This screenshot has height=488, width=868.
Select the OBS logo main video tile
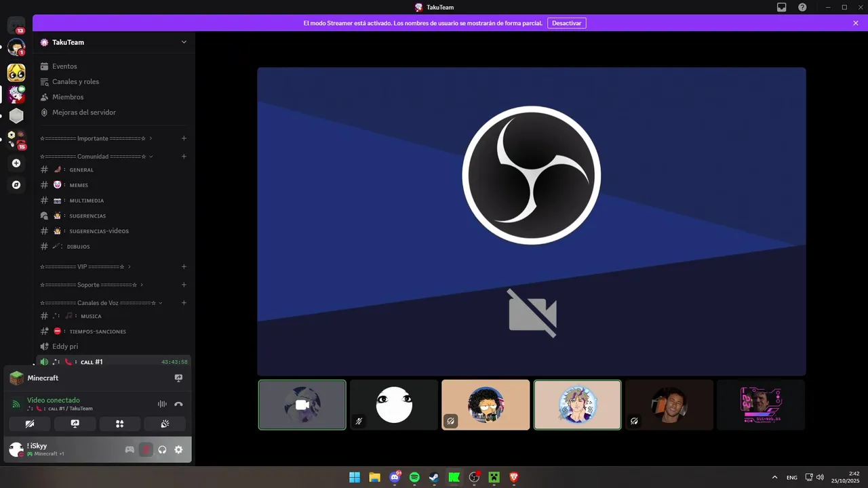532,221
